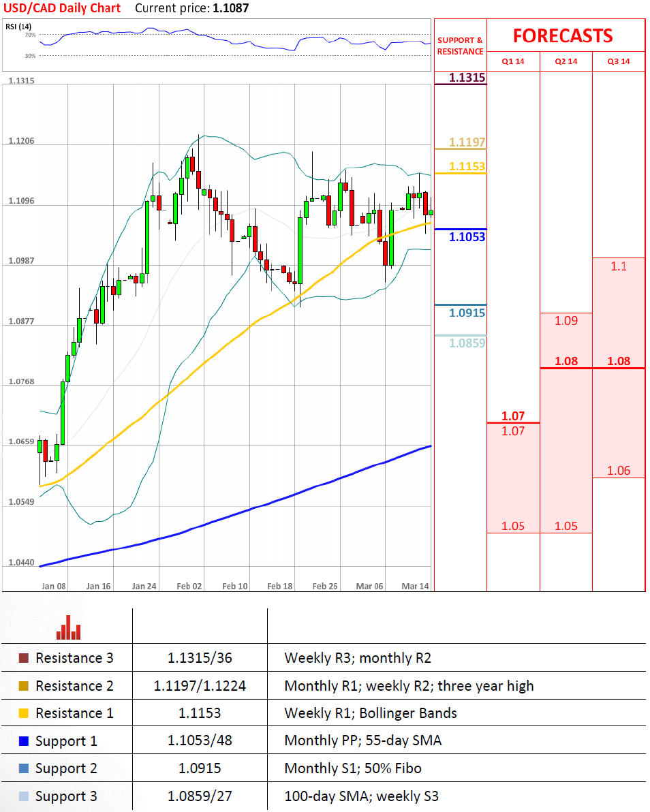Click the Support 3 light blue swatch
The image size is (650, 812).
[24, 796]
